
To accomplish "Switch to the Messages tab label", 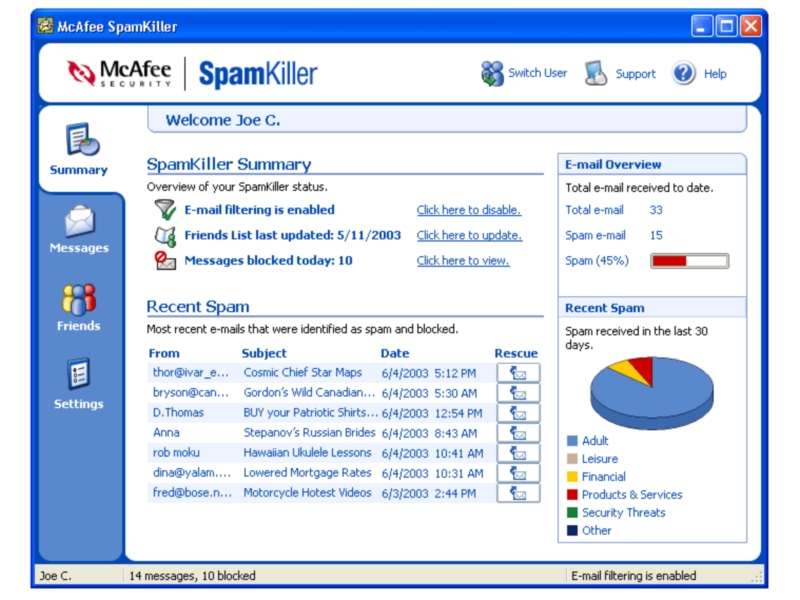I will (79, 248).
